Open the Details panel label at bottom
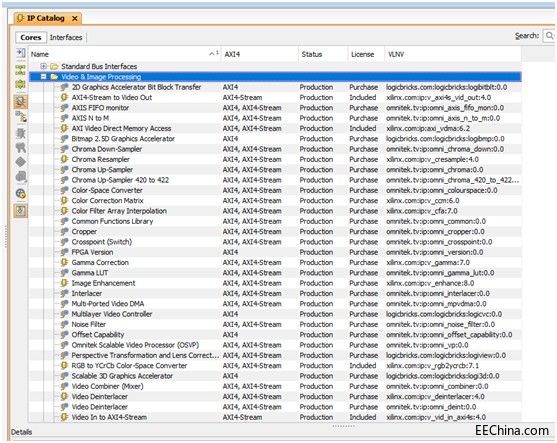Screen dimensions: 557x443 [x=21, y=432]
